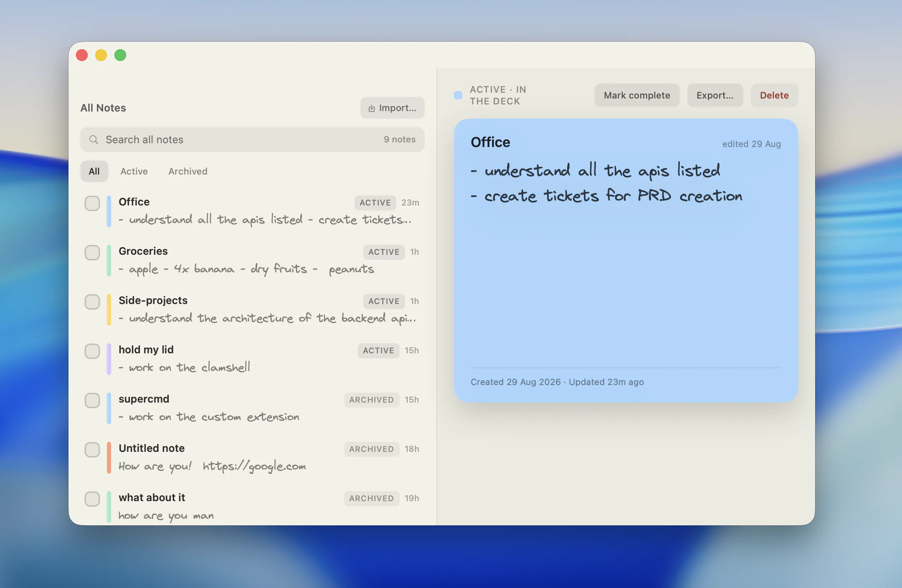Open the Untitled note entry
This screenshot has width=902, height=588.
(x=252, y=457)
